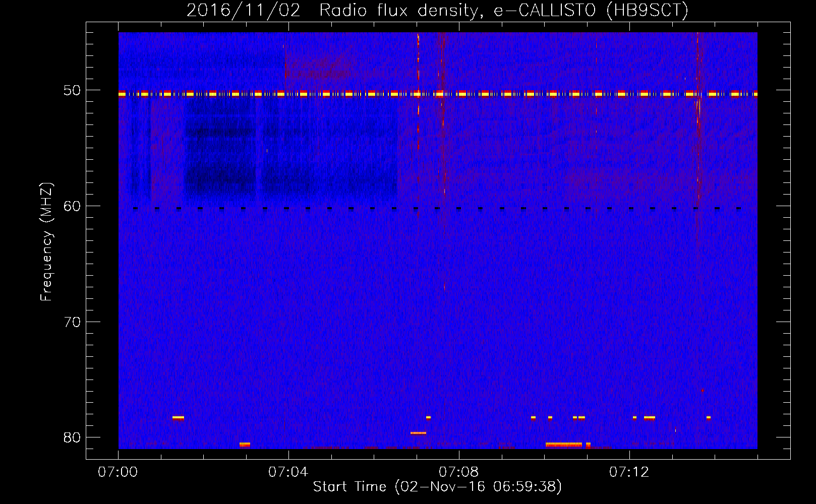The width and height of the screenshot is (816, 504).
Task: Click the 'Start Time (02-Nov-16 06:59:38)' label
Action: point(437,487)
